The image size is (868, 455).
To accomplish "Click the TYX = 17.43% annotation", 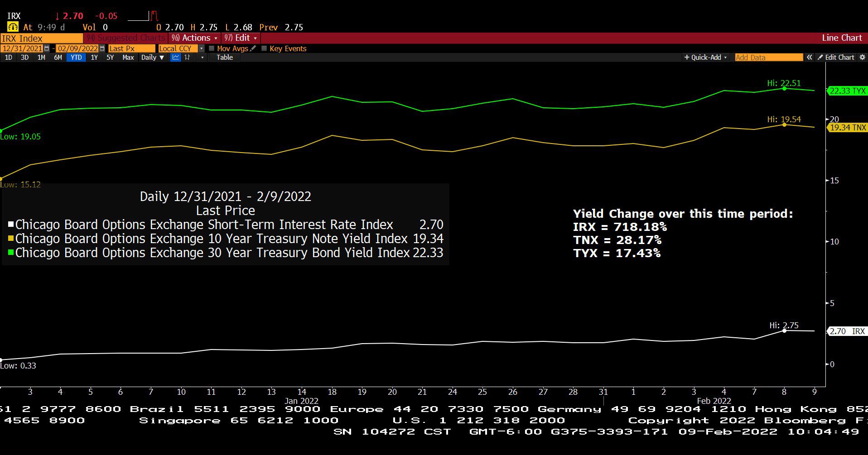I will pos(617,253).
